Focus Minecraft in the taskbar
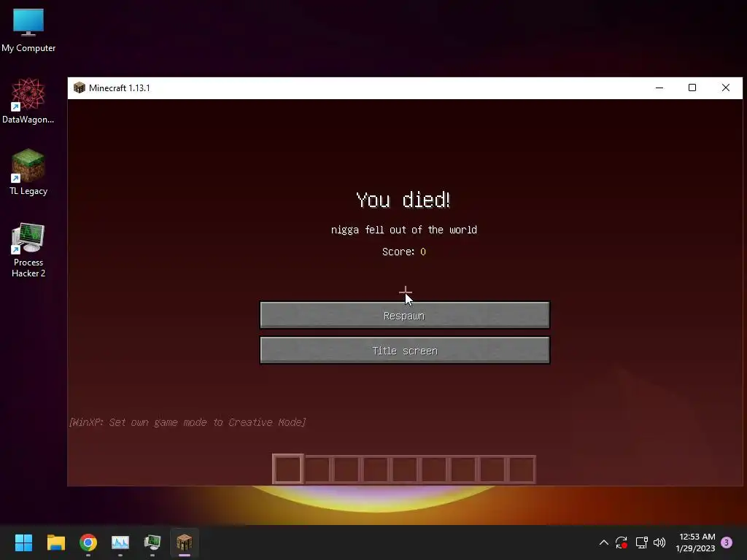747x560 pixels. (x=185, y=542)
